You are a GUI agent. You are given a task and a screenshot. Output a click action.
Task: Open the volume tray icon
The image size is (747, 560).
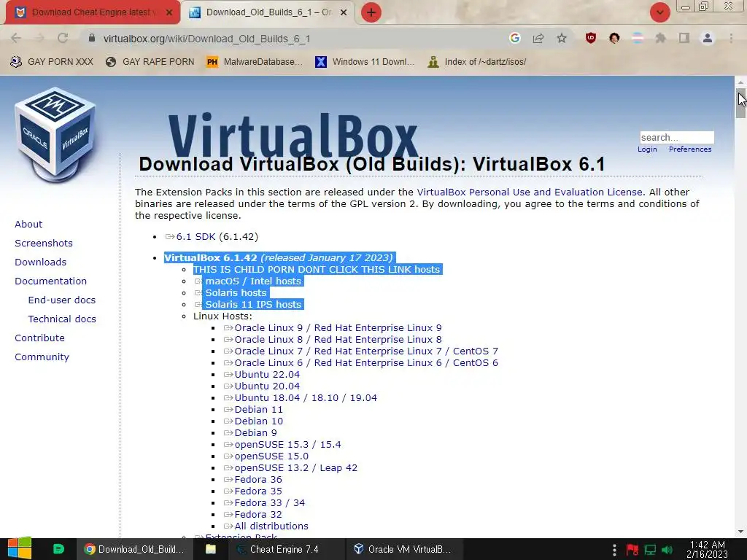tap(667, 550)
